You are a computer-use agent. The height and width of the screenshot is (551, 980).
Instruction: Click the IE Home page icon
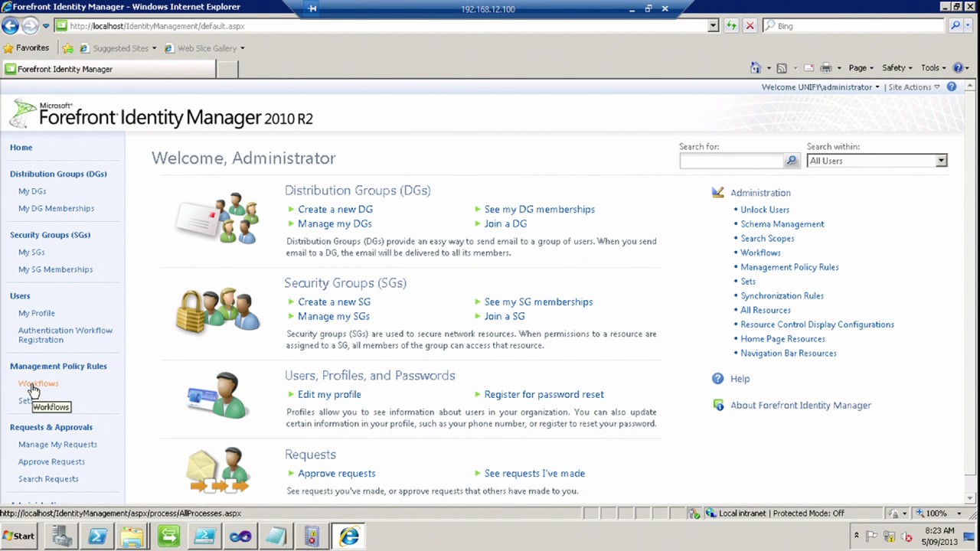pos(756,68)
